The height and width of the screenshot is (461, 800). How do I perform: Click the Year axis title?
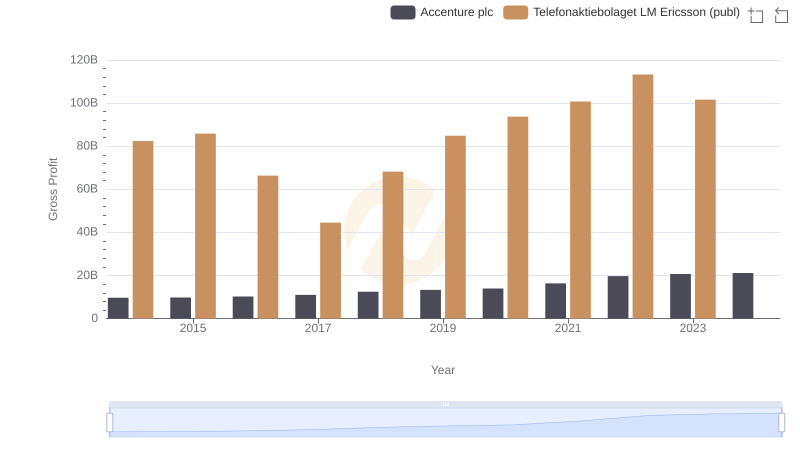tap(443, 370)
